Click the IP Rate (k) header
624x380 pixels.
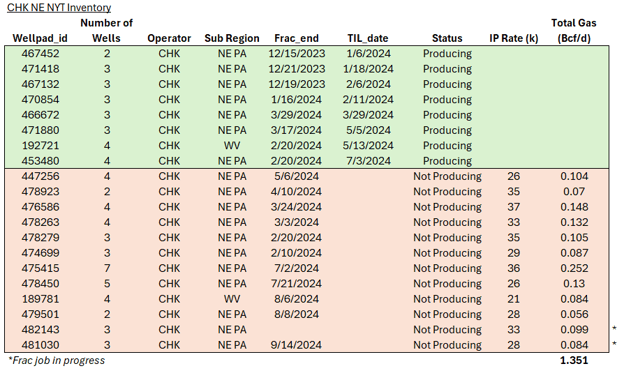click(513, 38)
